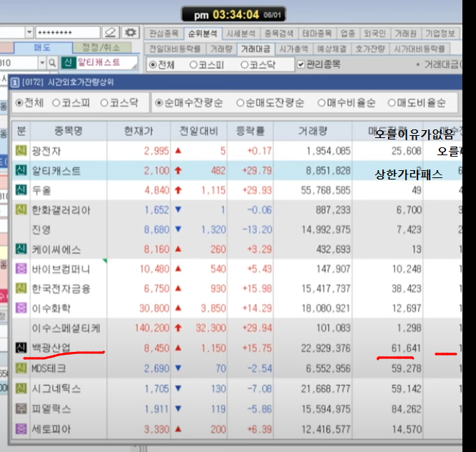Select the 정정/취소 order tab
This screenshot has height=452, width=476.
pos(102,48)
